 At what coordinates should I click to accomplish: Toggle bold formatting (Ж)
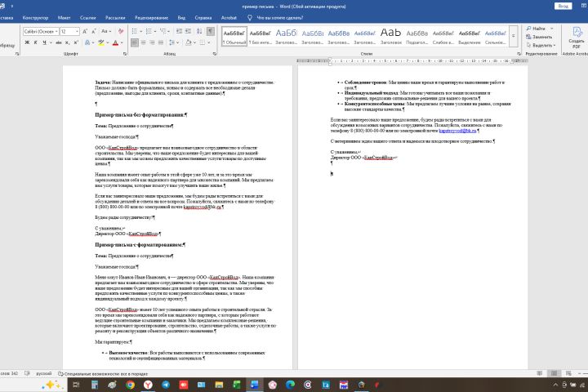[27, 42]
